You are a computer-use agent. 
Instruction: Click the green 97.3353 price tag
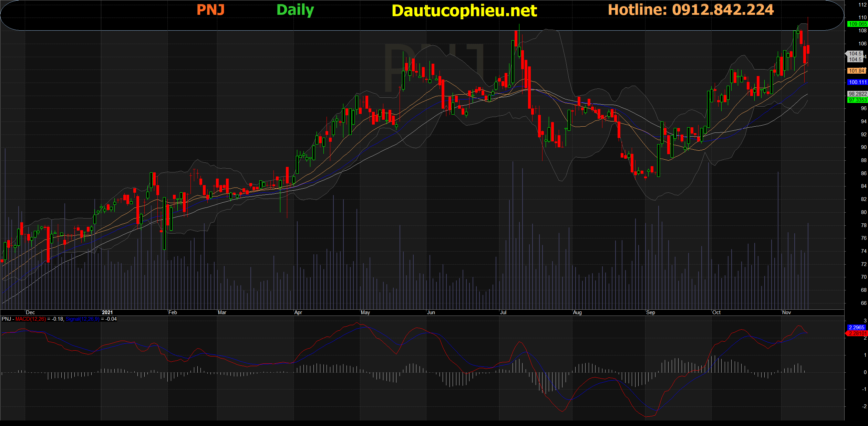(x=857, y=100)
